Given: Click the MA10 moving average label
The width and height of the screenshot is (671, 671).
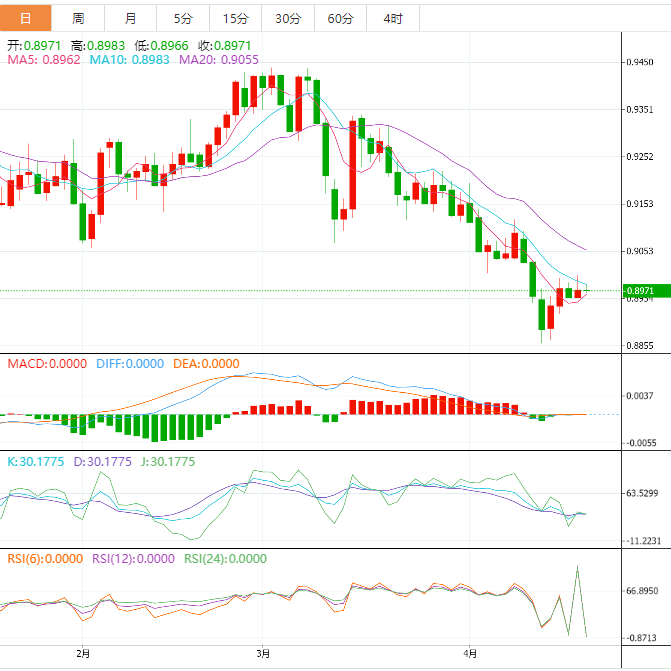Looking at the screenshot, I should pos(130,60).
